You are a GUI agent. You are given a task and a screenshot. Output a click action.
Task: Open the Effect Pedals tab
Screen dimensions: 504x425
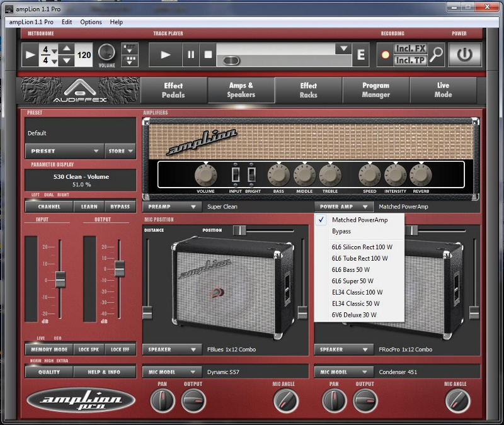(173, 90)
